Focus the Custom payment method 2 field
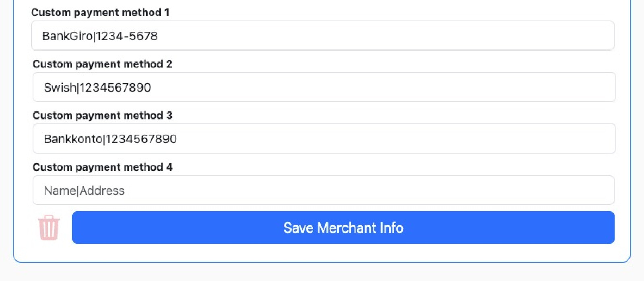 pos(324,87)
